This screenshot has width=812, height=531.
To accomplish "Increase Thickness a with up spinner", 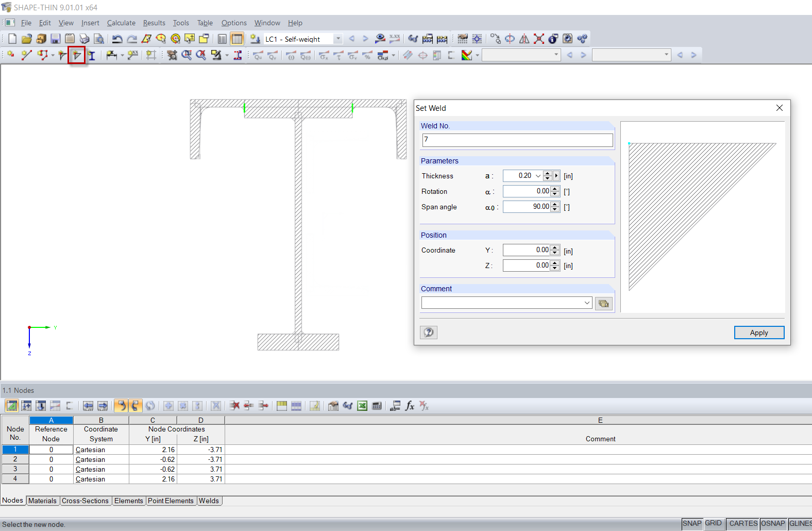I will pyautogui.click(x=548, y=173).
